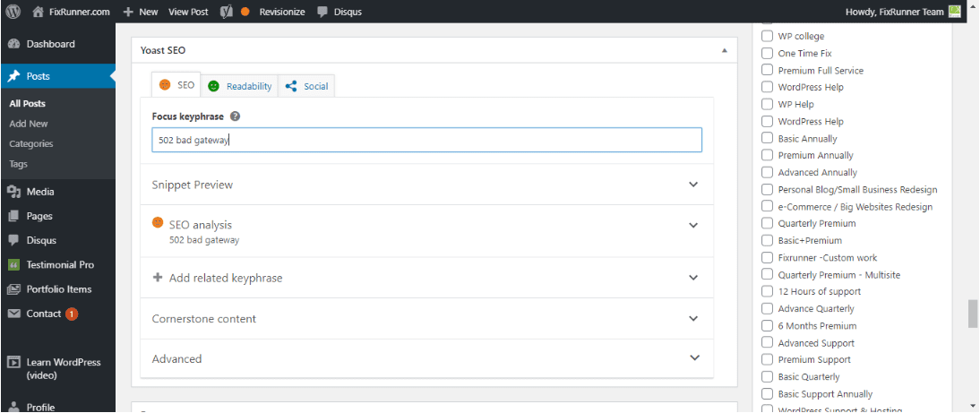Open the Tags submenu link
The height and width of the screenshot is (413, 980).
(x=18, y=164)
